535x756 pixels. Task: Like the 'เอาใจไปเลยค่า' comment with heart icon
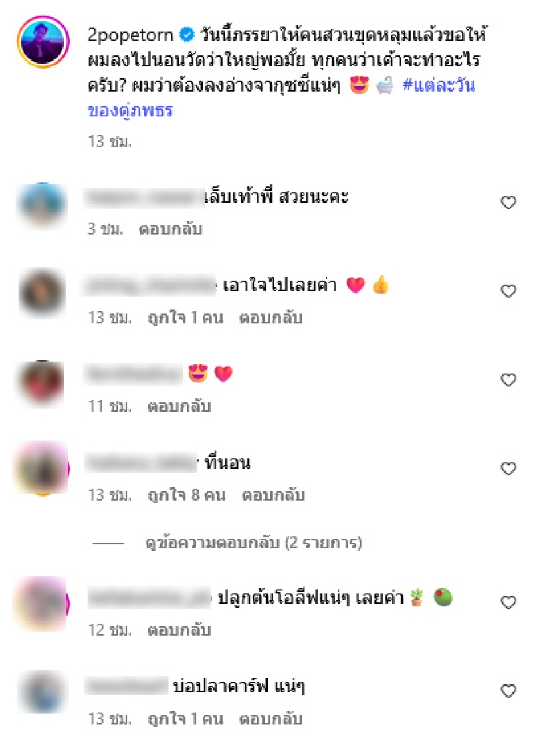coord(508,291)
